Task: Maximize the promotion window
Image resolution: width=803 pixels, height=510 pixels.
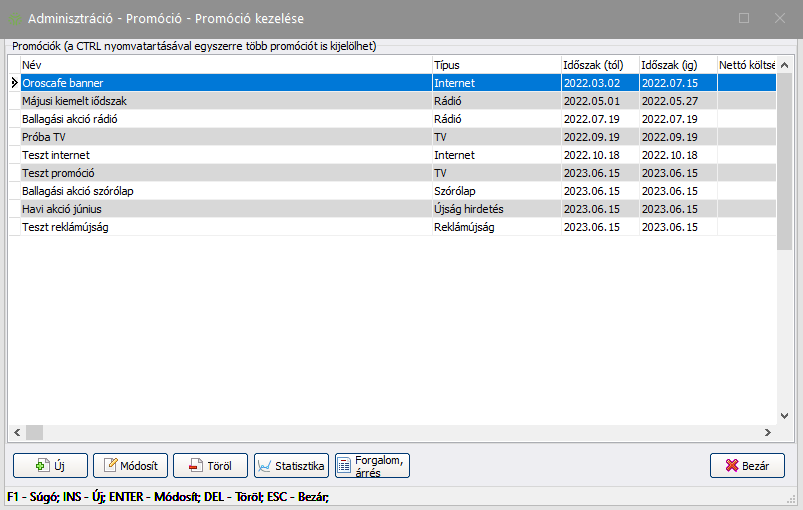Action: [744, 18]
